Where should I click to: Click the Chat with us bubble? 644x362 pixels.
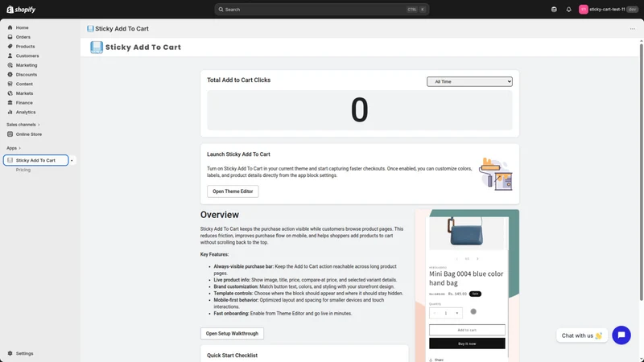[581, 335]
